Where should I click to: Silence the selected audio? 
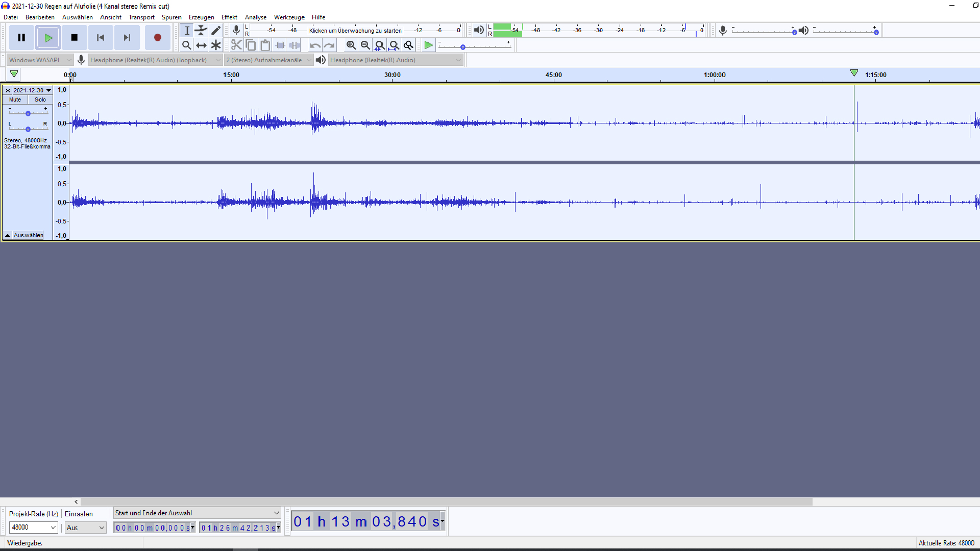[x=295, y=45]
